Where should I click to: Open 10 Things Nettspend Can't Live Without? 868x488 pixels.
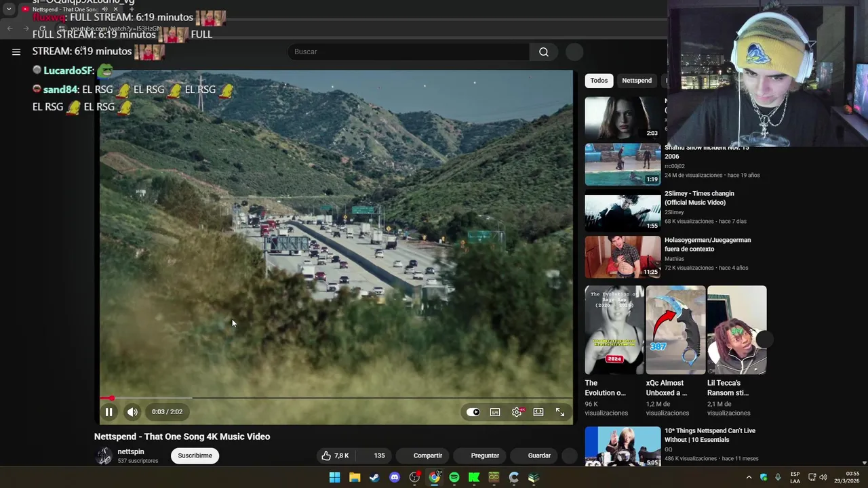coord(710,435)
